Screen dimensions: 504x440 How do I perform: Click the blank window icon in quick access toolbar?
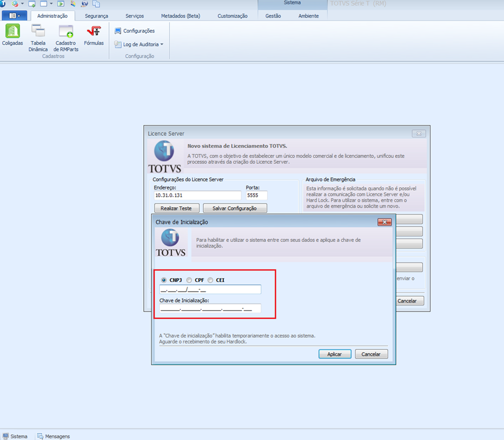(x=44, y=4)
